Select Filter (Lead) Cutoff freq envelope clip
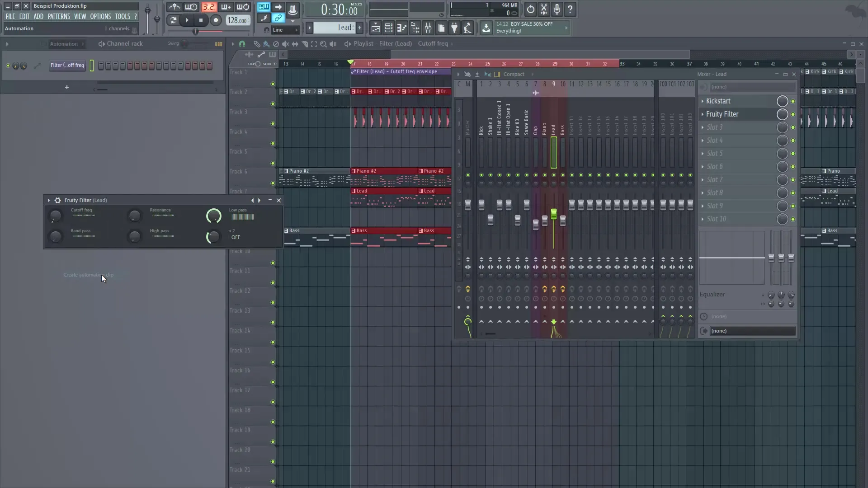The image size is (868, 488). tap(401, 71)
